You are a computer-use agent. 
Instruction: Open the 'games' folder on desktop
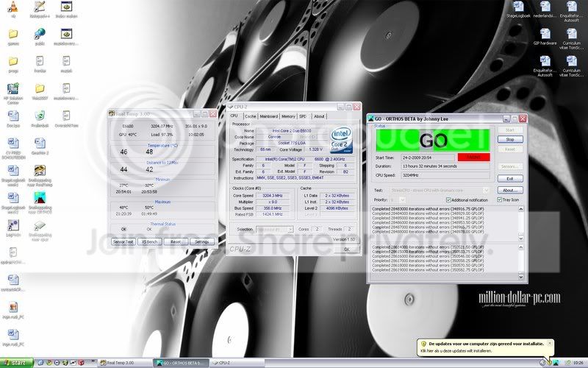[13, 34]
